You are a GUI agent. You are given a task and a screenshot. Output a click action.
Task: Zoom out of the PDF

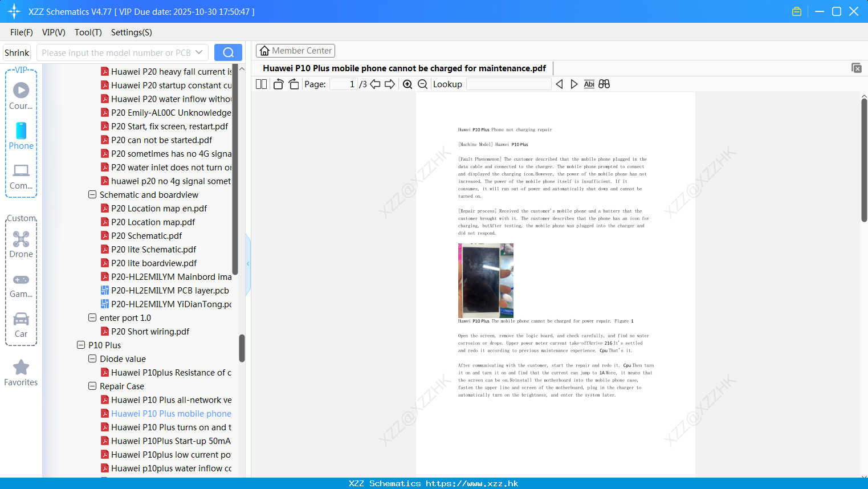pyautogui.click(x=422, y=84)
